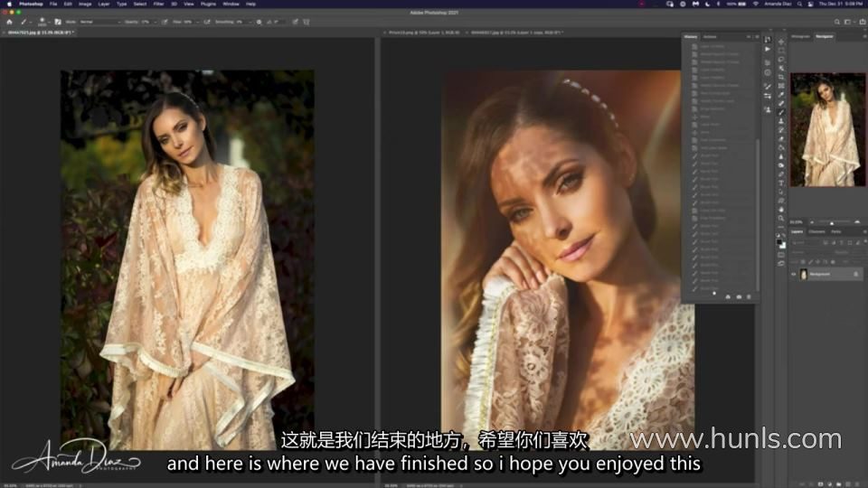Select the Brush tool in the toolbar
Viewport: 868px width, 488px height.
[x=781, y=112]
